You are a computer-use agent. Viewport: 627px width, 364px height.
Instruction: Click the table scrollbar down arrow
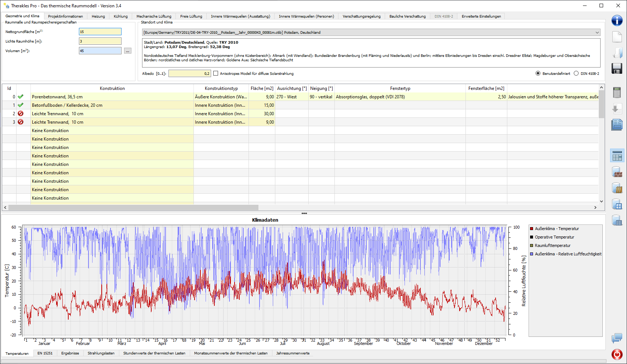click(601, 201)
